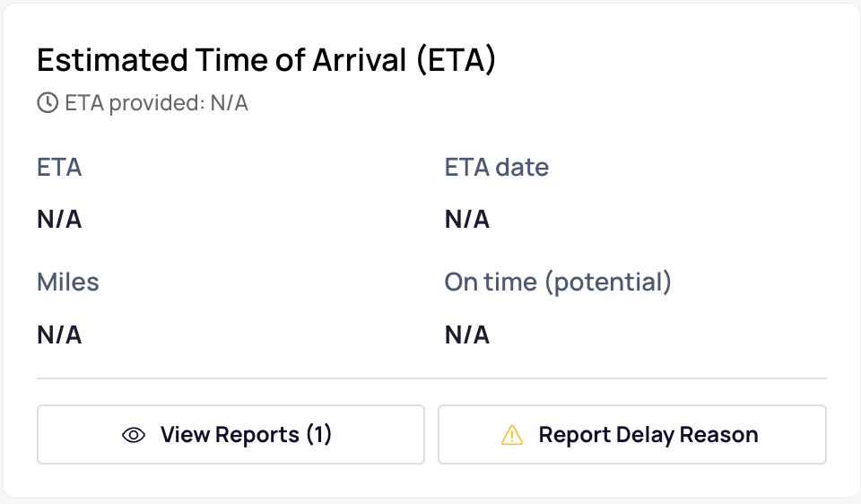Click the Report Delay Reason text label
This screenshot has width=861, height=504.
648,435
